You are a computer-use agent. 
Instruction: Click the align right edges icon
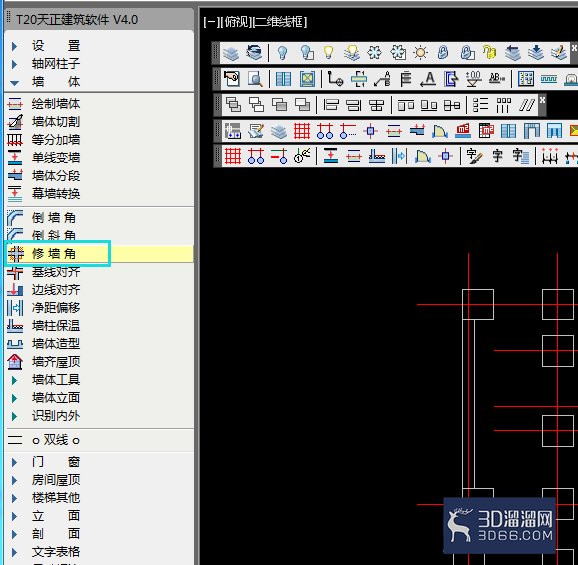354,105
